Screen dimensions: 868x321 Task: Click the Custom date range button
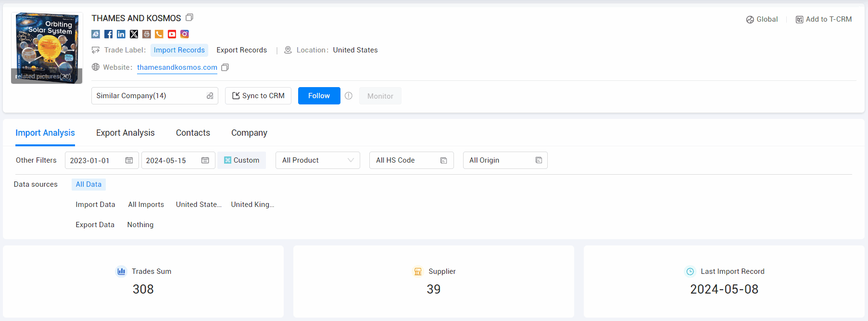point(241,160)
